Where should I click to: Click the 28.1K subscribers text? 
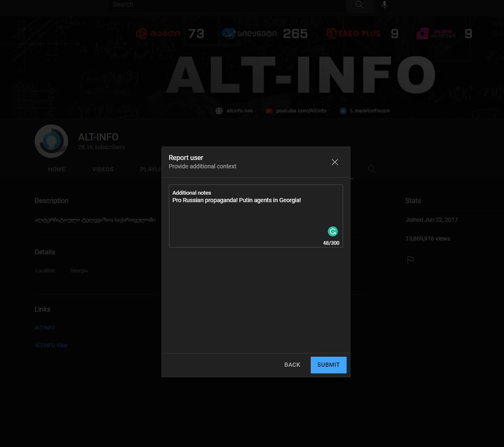point(101,147)
